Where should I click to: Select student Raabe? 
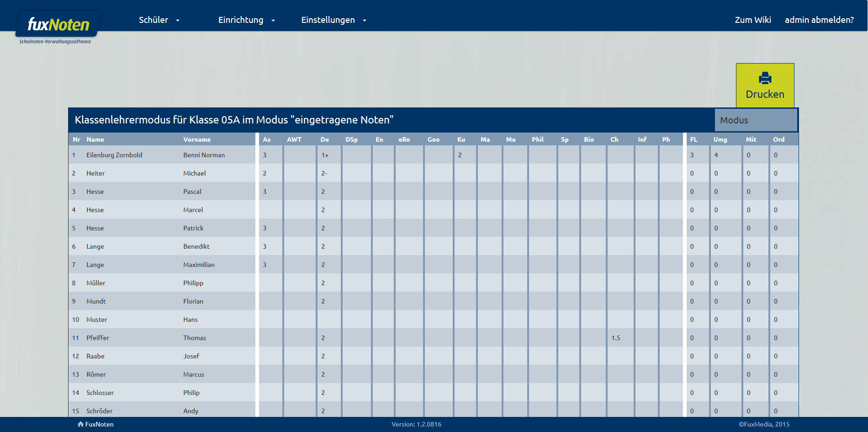pos(95,356)
